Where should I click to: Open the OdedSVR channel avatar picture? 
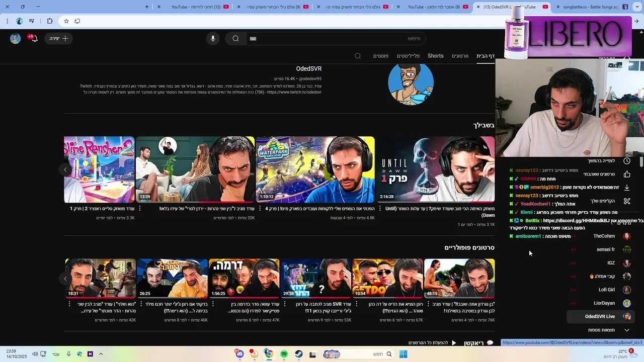[411, 83]
